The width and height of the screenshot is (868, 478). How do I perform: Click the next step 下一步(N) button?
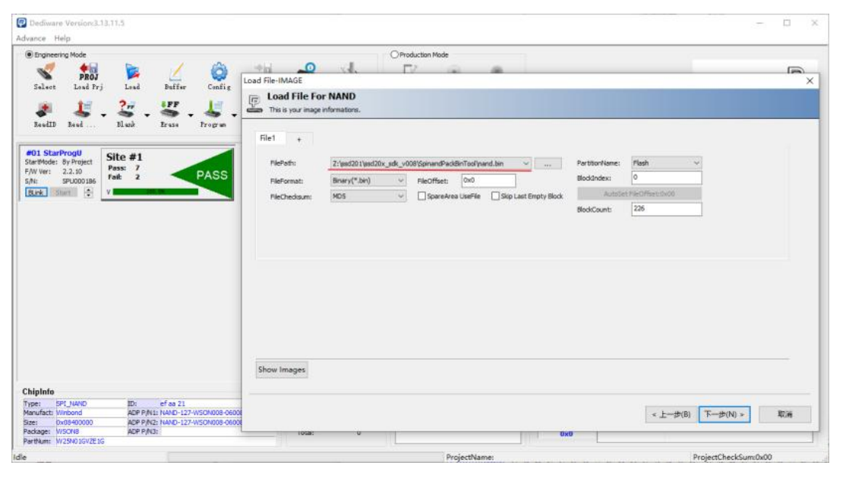pyautogui.click(x=724, y=414)
